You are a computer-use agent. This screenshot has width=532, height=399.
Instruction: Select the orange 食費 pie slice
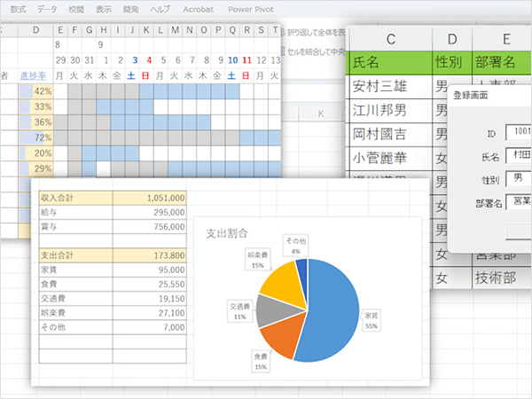coord(284,336)
